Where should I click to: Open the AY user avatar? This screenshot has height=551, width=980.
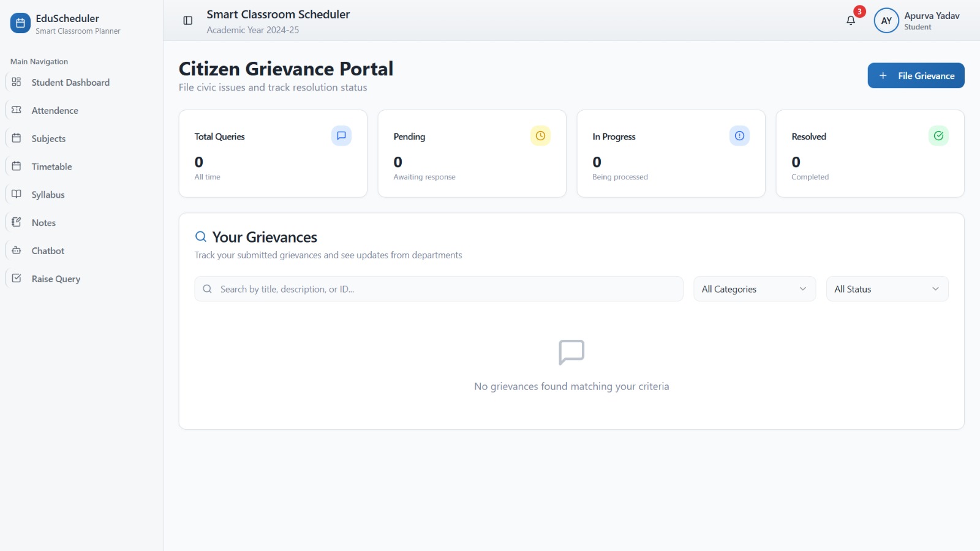click(886, 21)
